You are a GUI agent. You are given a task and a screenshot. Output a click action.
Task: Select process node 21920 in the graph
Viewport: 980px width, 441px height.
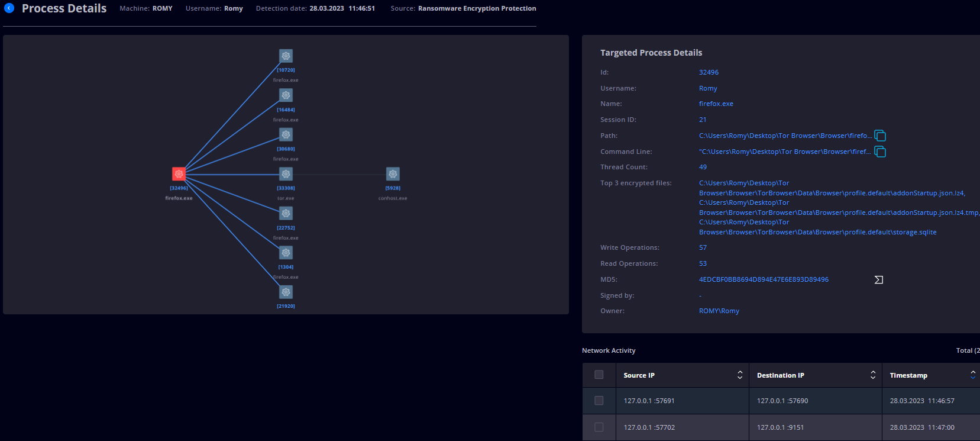point(286,292)
